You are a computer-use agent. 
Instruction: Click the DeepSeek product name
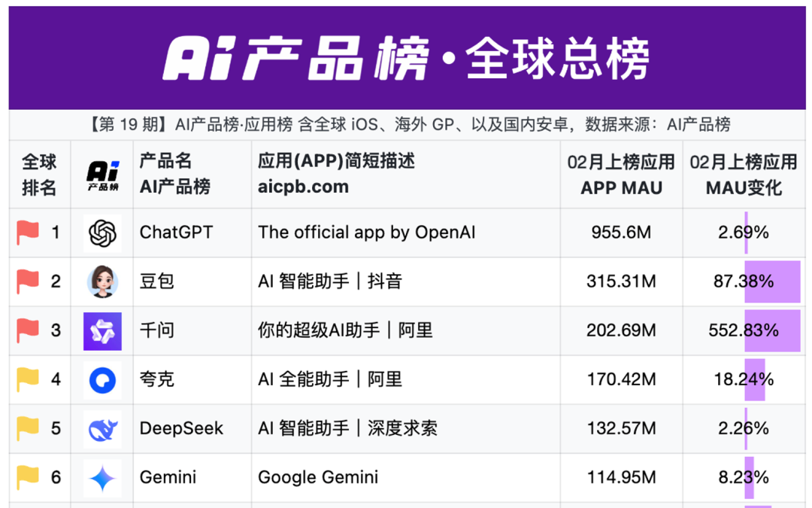click(181, 428)
